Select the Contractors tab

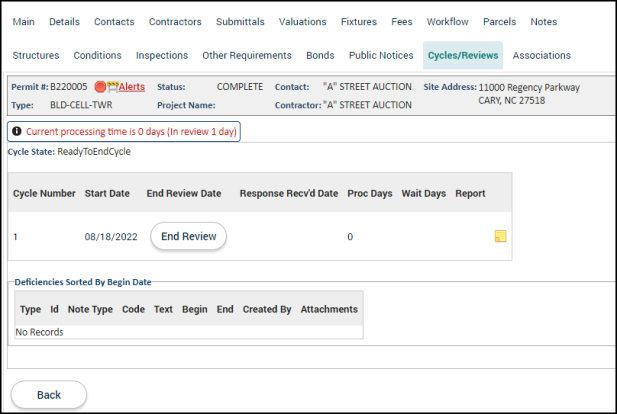click(x=175, y=22)
